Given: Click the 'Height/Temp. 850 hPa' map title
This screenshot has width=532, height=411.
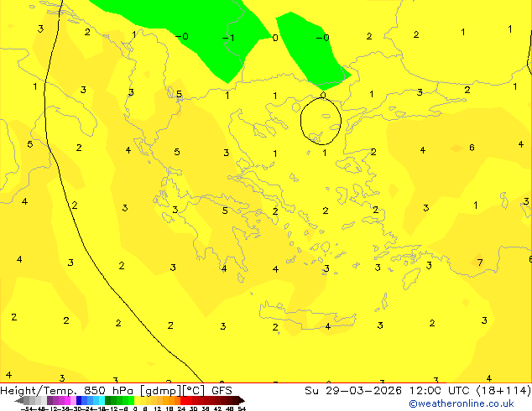Looking at the screenshot, I should (x=68, y=391).
